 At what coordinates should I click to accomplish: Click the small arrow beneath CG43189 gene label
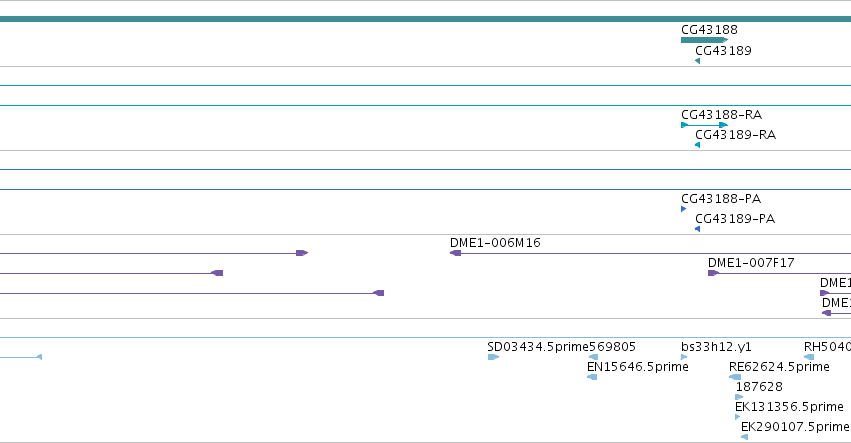click(x=697, y=61)
